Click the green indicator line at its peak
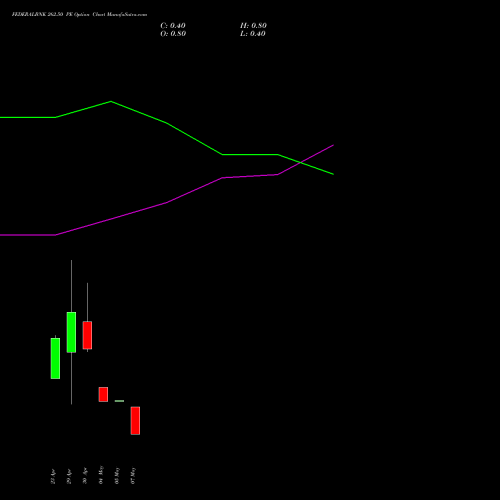 (x=111, y=101)
